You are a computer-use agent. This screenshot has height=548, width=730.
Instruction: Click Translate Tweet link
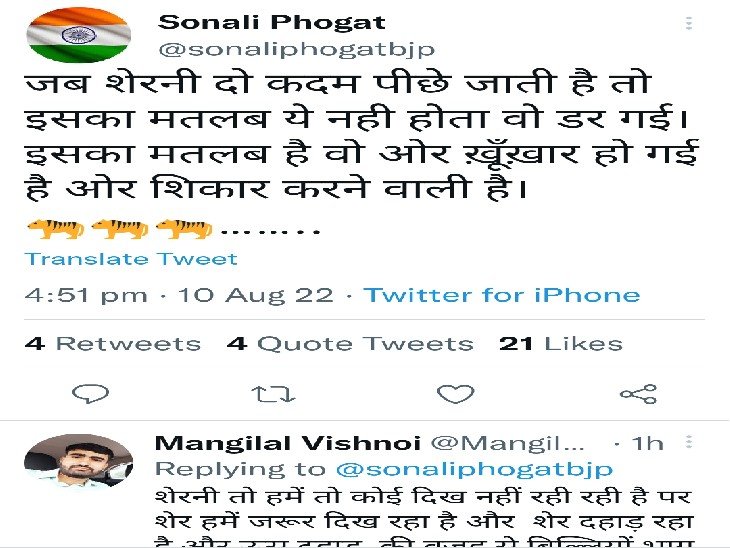click(131, 259)
